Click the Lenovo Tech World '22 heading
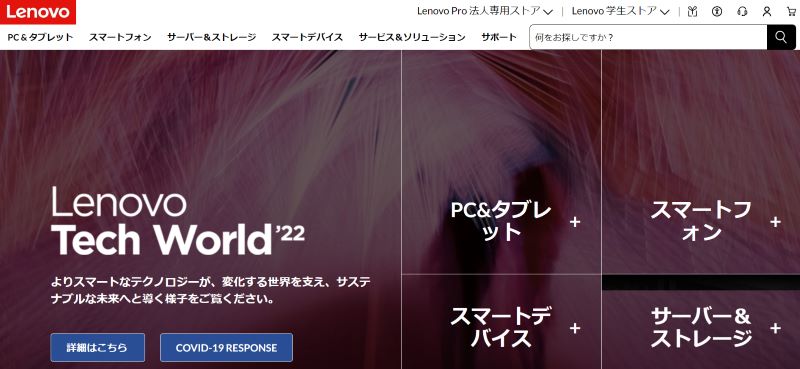Viewport: 800px width, 369px height. click(178, 221)
